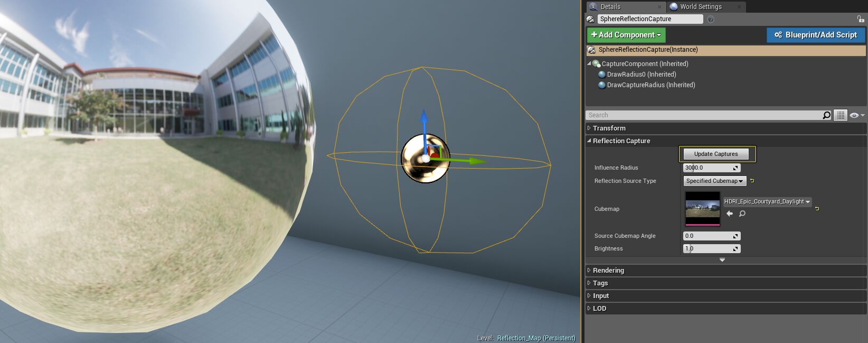Open Reflection Source Type dropdown
This screenshot has height=343, width=868.
point(715,181)
